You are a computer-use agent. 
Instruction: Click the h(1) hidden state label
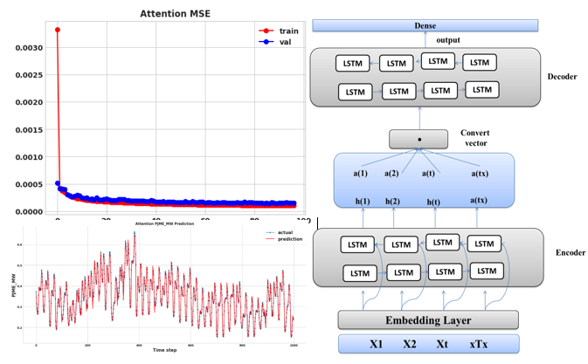click(x=363, y=202)
